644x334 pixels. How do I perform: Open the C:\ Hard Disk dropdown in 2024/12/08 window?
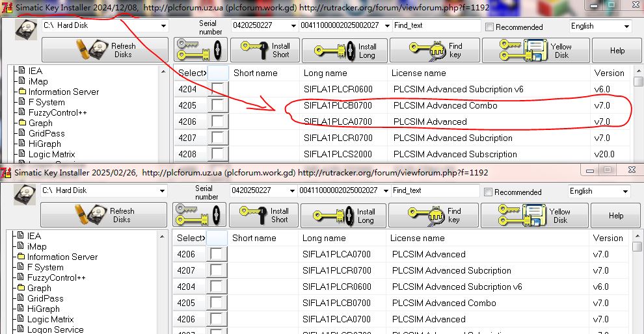pyautogui.click(x=162, y=26)
